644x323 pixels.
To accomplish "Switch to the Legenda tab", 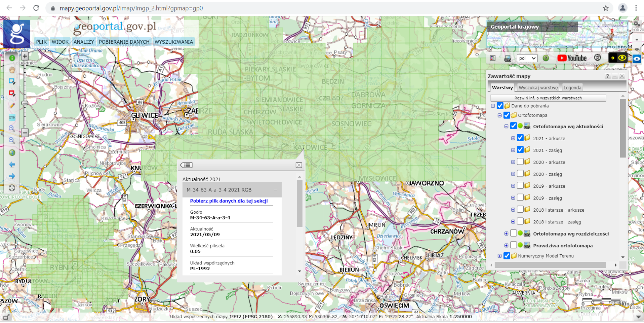I will click(572, 87).
